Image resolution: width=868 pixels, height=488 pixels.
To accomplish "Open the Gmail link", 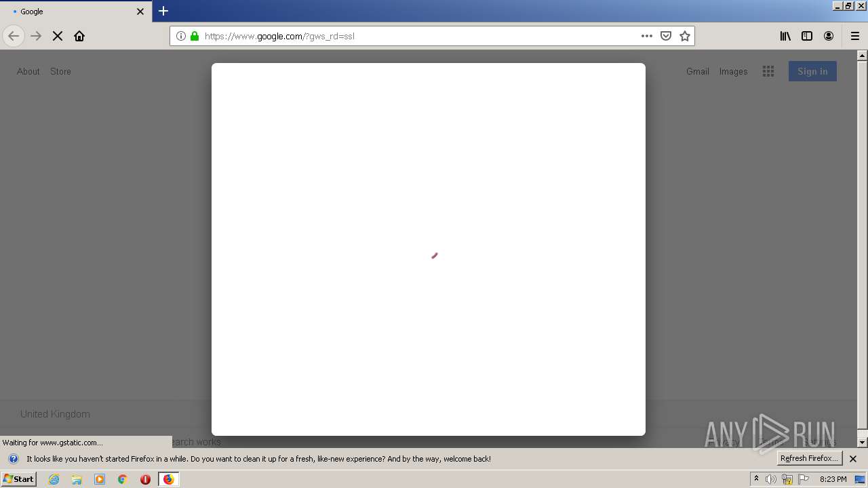I will click(698, 71).
